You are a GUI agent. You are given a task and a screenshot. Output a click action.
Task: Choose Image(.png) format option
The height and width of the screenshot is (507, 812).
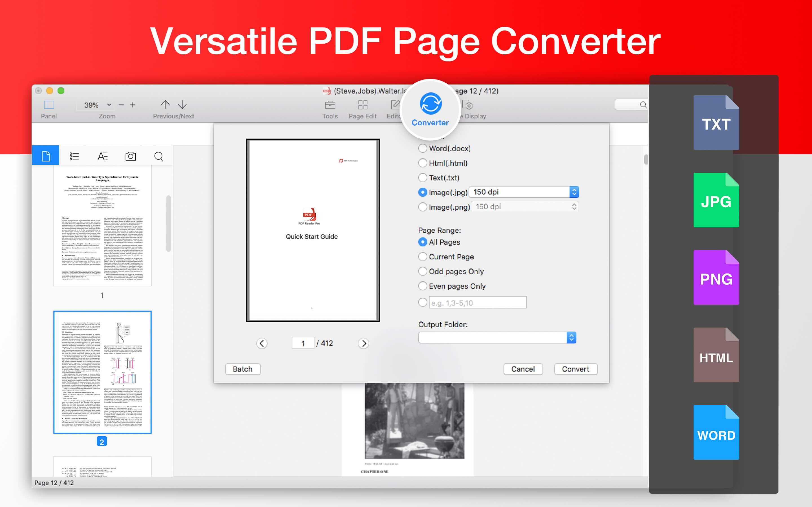tap(423, 207)
